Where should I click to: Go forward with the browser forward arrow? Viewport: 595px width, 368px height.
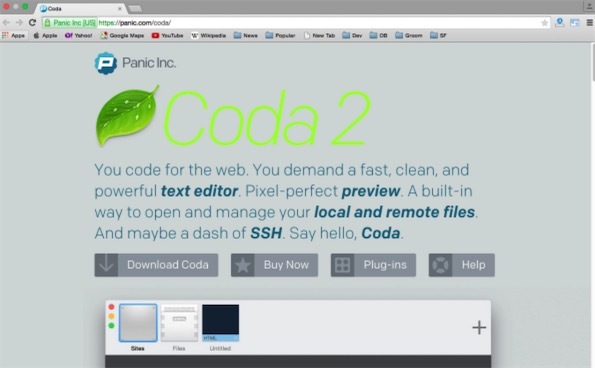pos(19,23)
